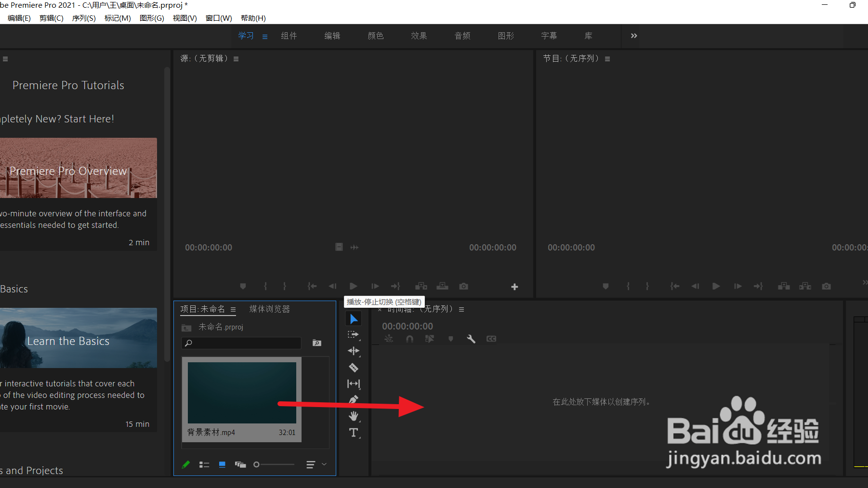Mark Out point in source monitor
The width and height of the screenshot is (868, 488).
point(285,286)
